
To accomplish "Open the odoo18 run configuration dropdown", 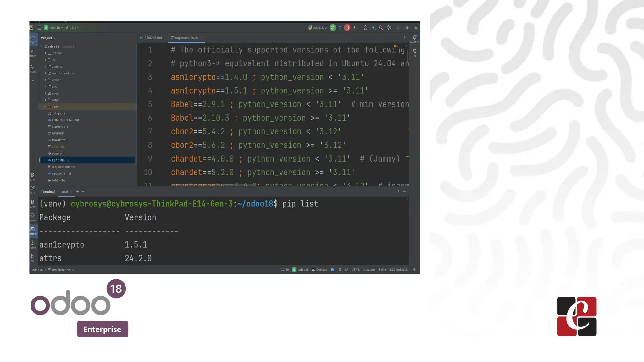I will [318, 28].
